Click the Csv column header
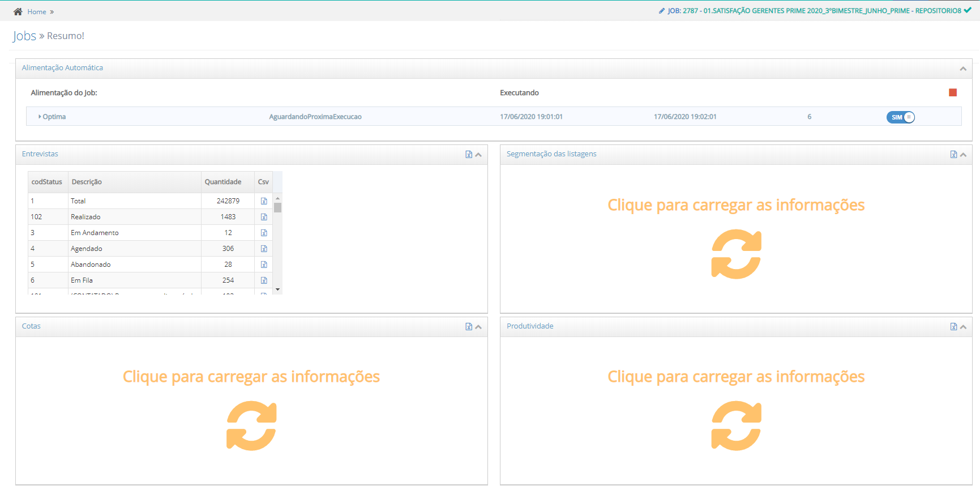The image size is (980, 490). point(263,182)
